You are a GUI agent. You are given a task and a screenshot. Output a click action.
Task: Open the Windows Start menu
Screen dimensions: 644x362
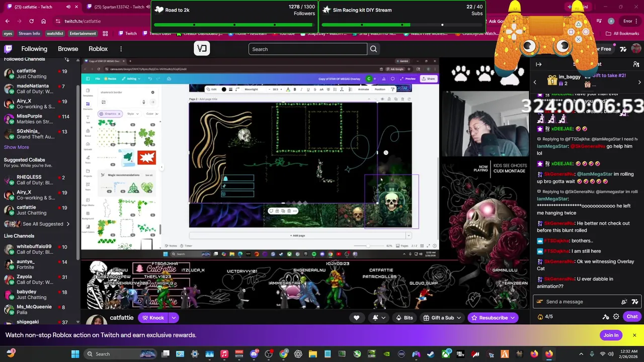[x=75, y=354]
